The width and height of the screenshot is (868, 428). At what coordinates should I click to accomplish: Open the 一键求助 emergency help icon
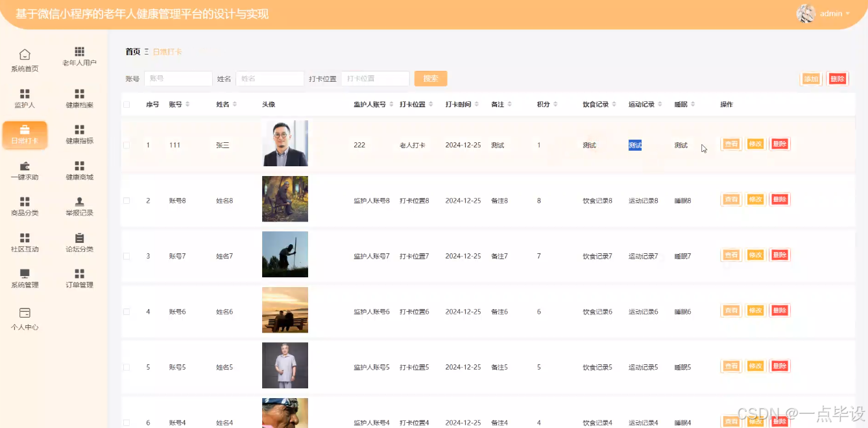(24, 171)
